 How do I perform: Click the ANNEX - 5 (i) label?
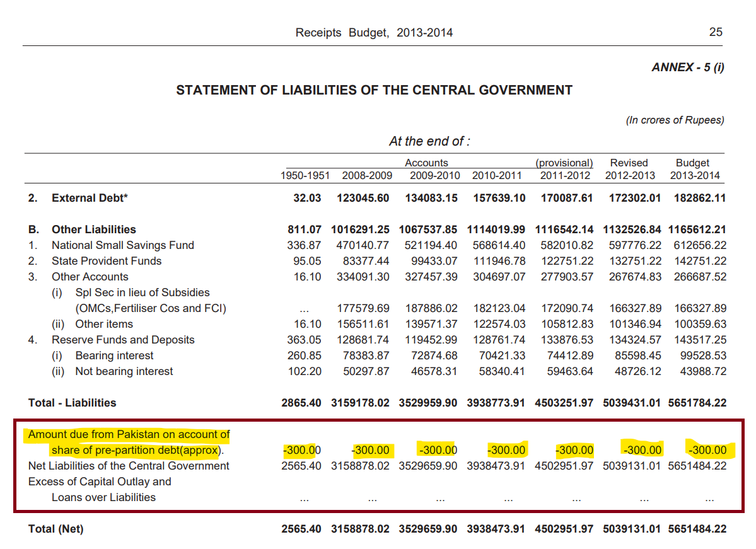pos(687,67)
